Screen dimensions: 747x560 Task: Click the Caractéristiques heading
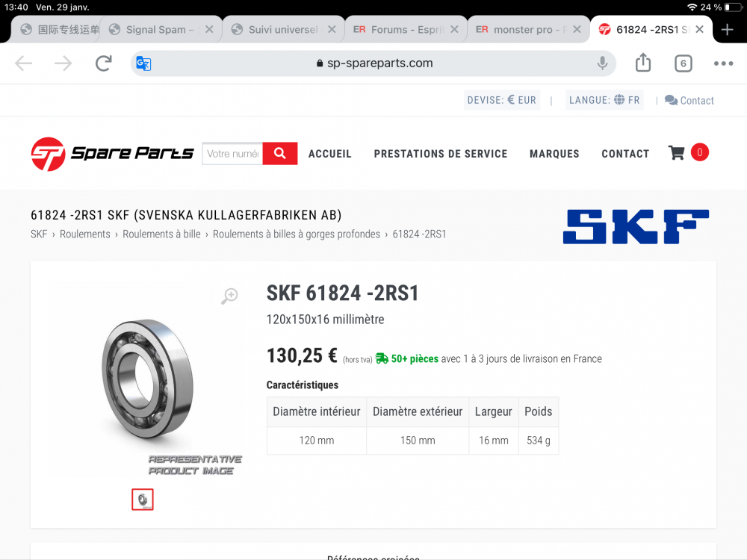[303, 385]
